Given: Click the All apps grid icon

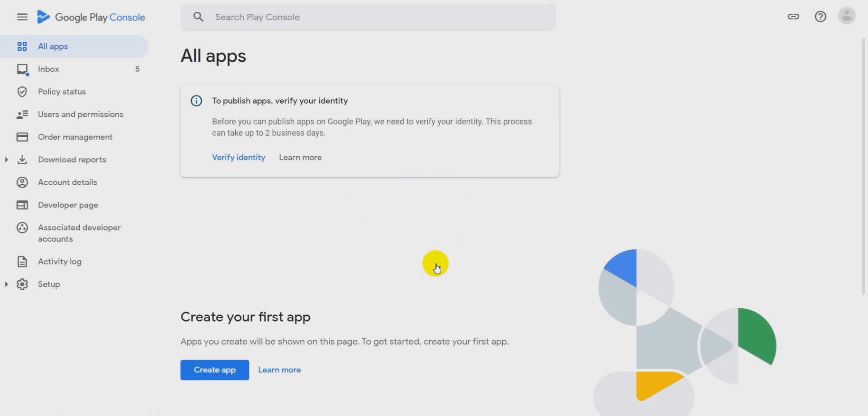Looking at the screenshot, I should pos(22,47).
